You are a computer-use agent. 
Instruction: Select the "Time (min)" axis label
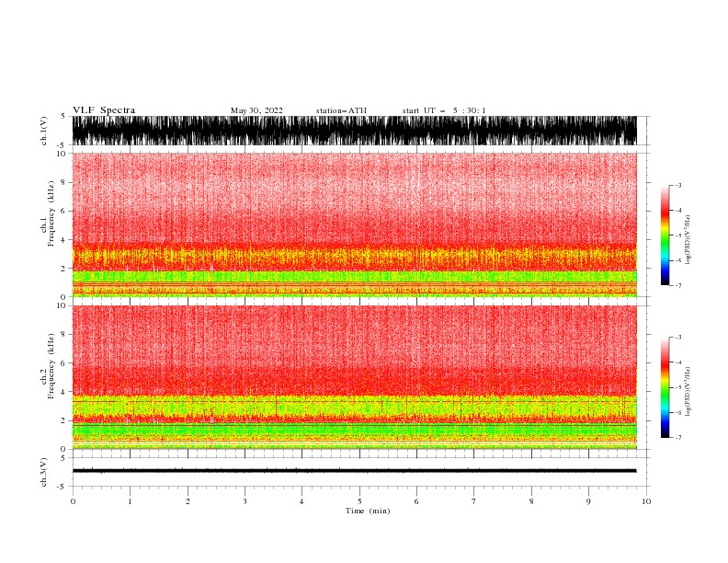tap(368, 511)
